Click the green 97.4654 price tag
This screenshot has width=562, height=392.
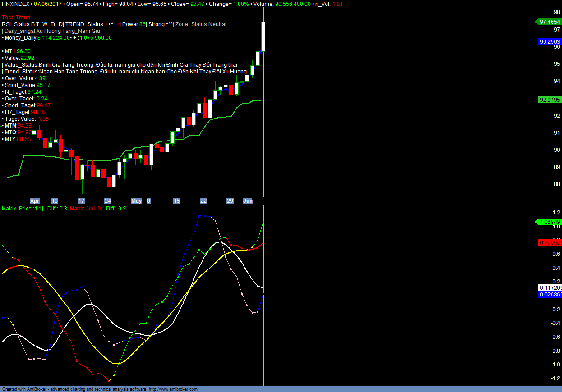549,22
